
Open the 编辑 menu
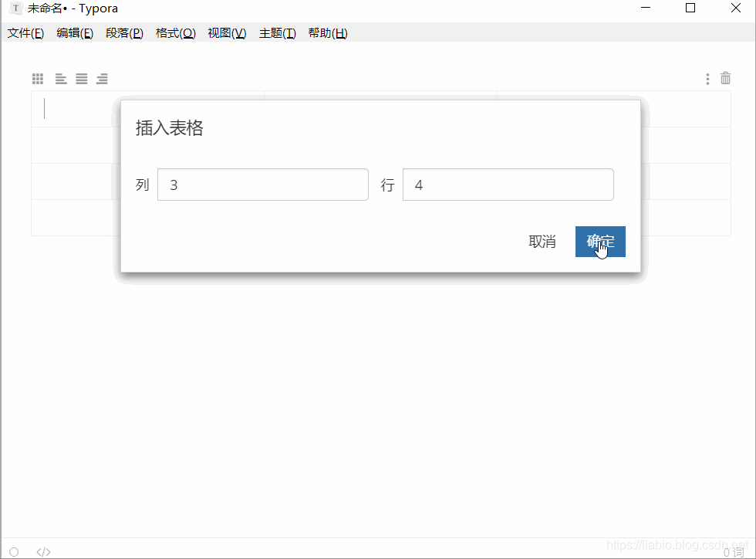tap(74, 32)
